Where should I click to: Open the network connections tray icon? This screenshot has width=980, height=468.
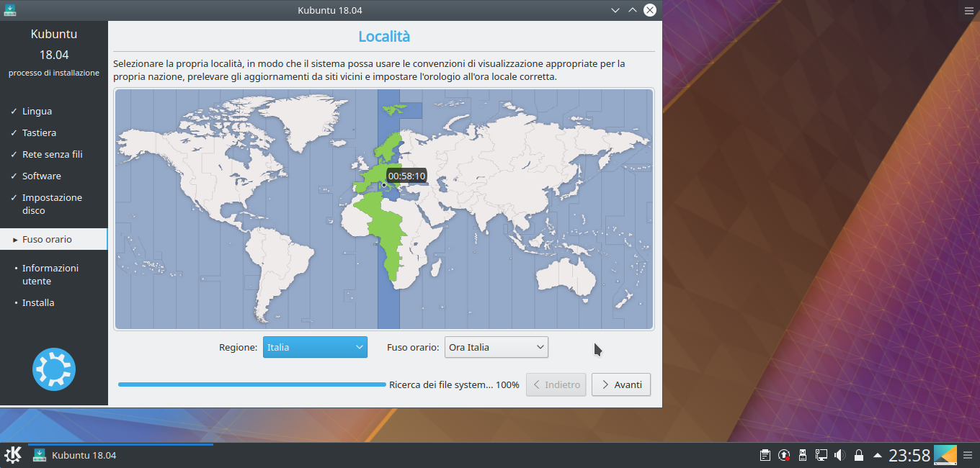point(821,455)
